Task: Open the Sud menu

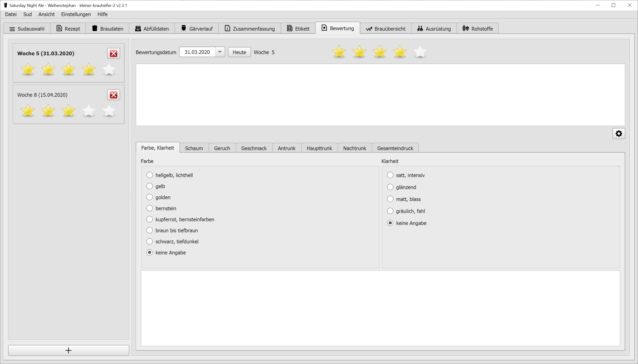Action: 27,14
